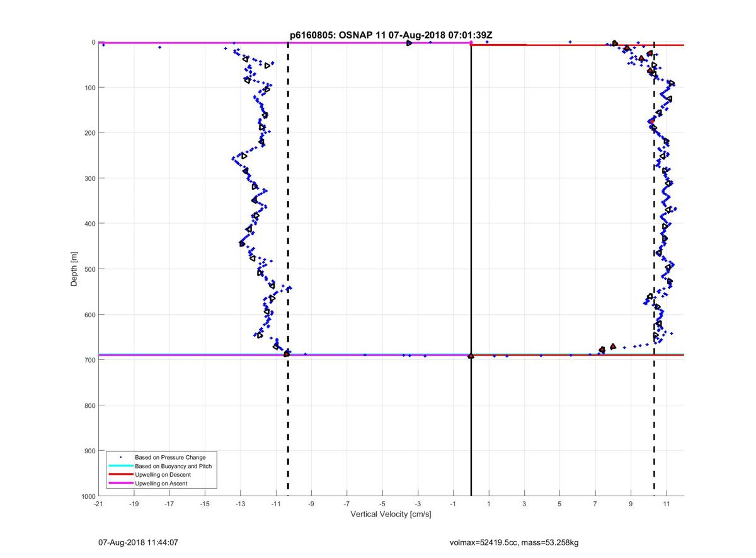Click the depth tick label 600
This screenshot has width=756, height=558.
tap(89, 314)
